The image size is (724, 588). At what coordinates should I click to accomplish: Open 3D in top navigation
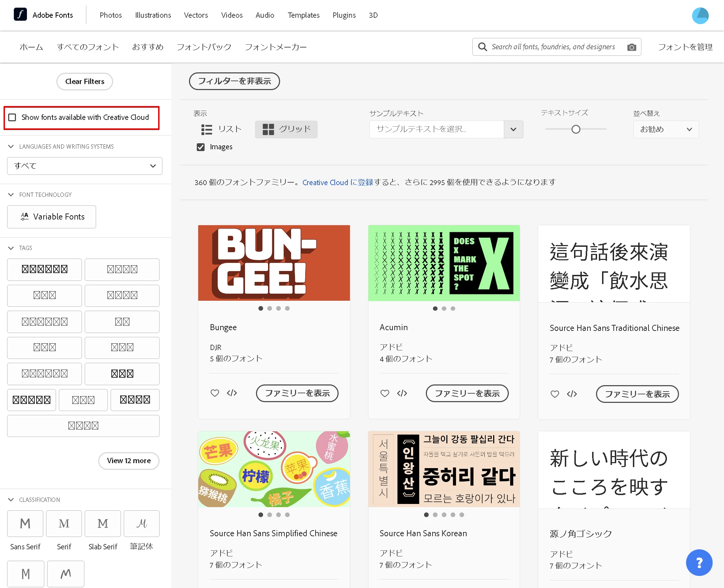pyautogui.click(x=373, y=15)
